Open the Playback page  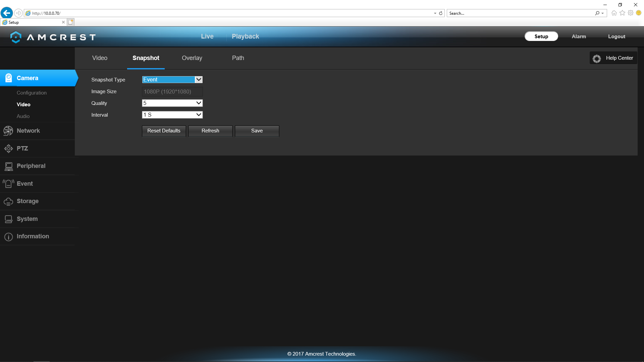pos(246,36)
